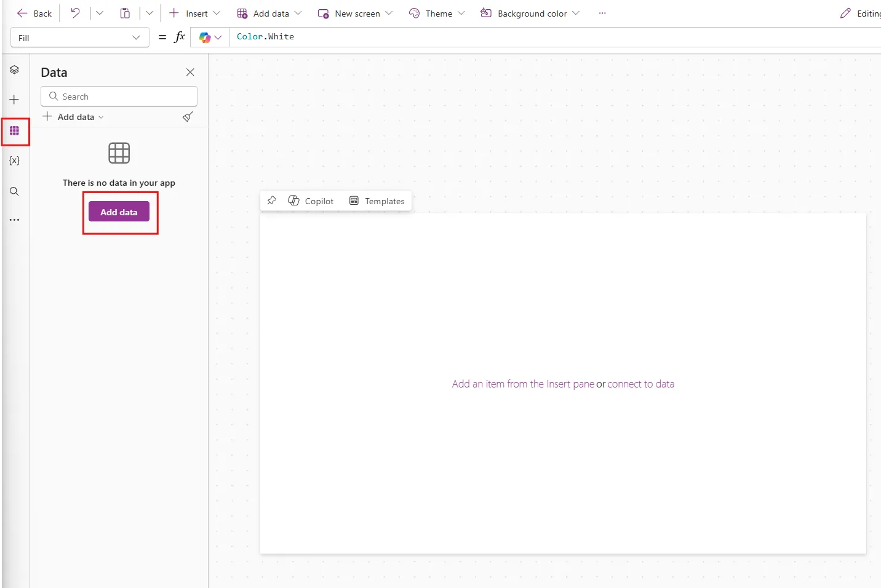881x588 pixels.
Task: Open the New screen menu
Action: pyautogui.click(x=355, y=14)
